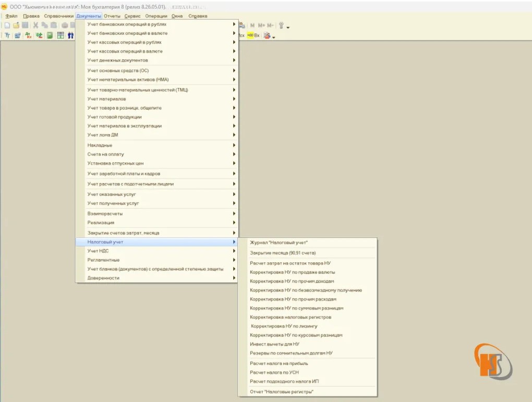This screenshot has height=402, width=532.
Task: Select 'Расчет налога на прибыль'
Action: click(x=307, y=363)
